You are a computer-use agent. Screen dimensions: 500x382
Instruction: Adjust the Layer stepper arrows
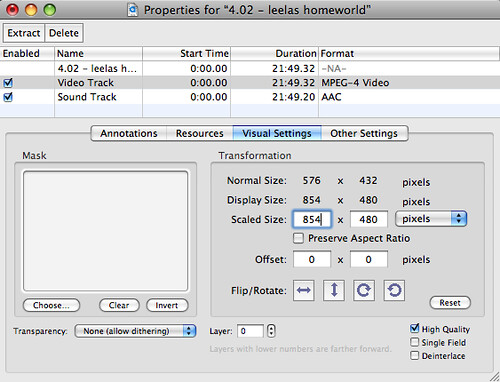click(x=271, y=331)
